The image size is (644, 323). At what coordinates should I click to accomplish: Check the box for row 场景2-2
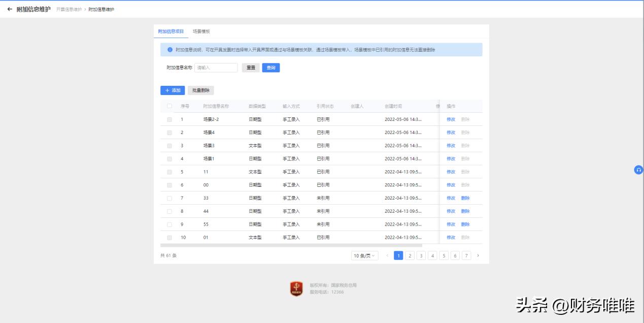[170, 119]
